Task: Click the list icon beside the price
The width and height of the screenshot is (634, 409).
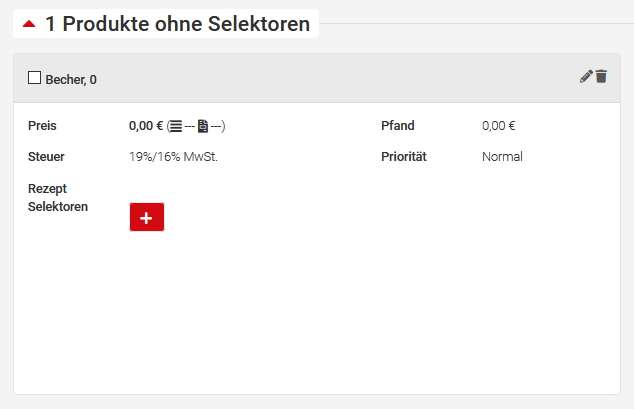Action: coord(175,126)
